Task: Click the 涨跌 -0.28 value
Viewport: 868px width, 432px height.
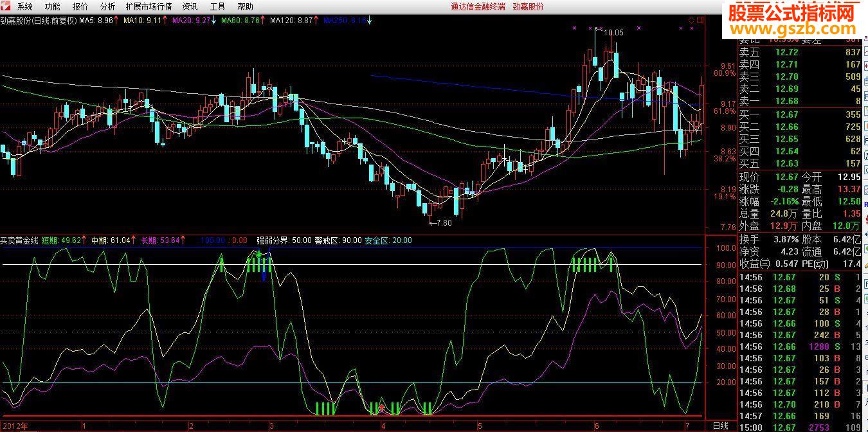Action: tap(787, 189)
